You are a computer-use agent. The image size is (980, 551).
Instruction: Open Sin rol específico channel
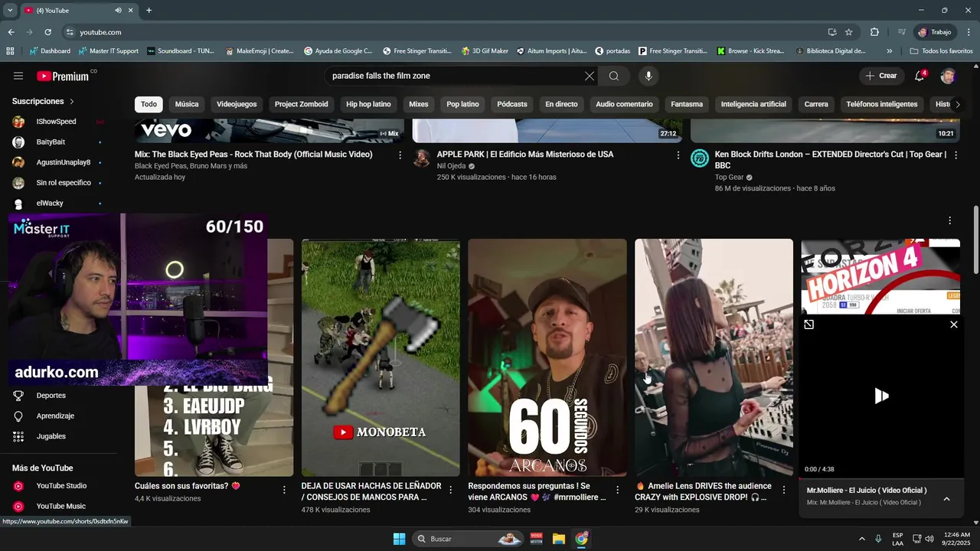(x=58, y=183)
